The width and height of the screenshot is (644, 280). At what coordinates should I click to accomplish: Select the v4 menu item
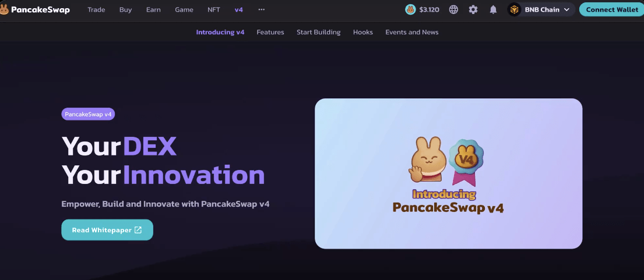(x=238, y=9)
